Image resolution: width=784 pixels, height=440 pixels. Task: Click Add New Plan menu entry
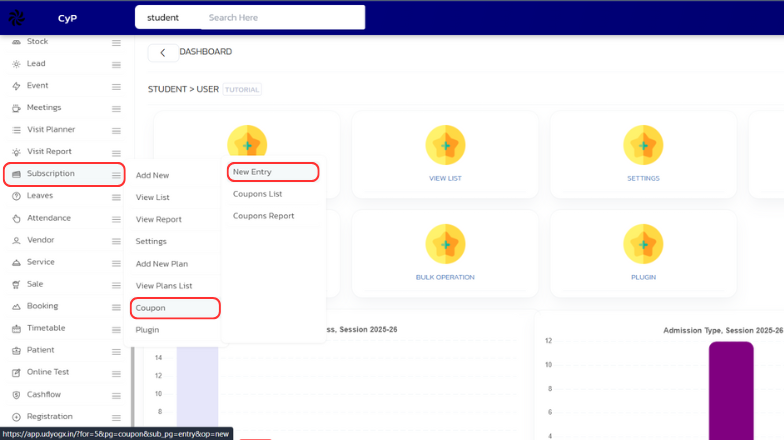click(162, 264)
